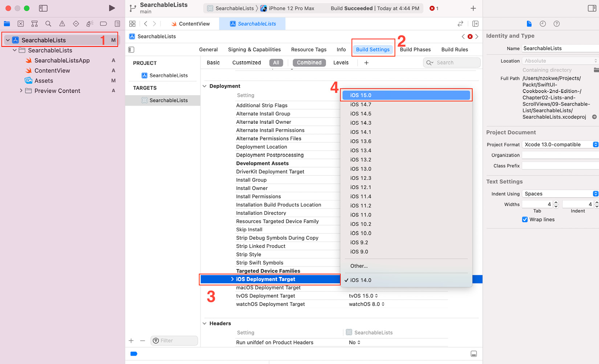Viewport: 599px width, 364px height.
Task: Increment the Tab width stepper
Action: click(556, 203)
